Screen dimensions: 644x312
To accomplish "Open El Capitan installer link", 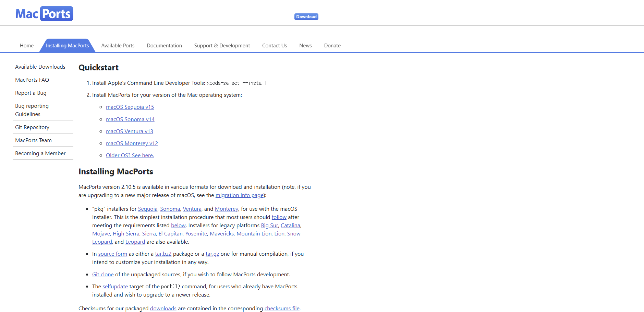I will click(x=170, y=234).
